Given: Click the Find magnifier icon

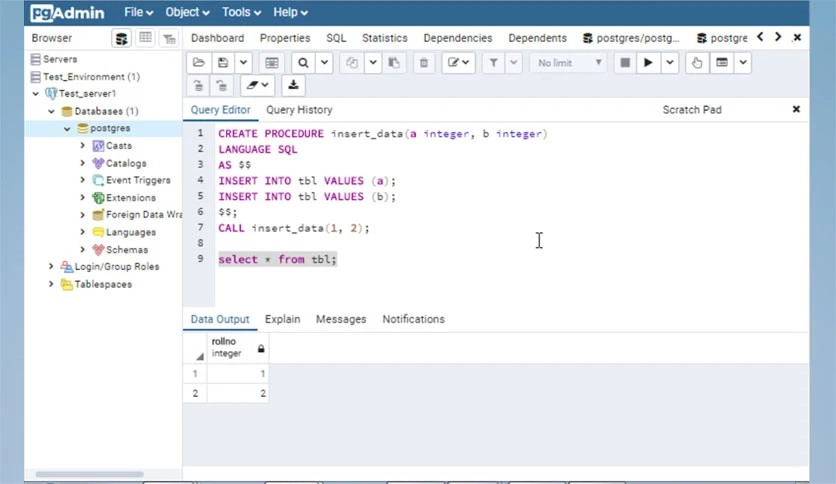Looking at the screenshot, I should pos(303,63).
